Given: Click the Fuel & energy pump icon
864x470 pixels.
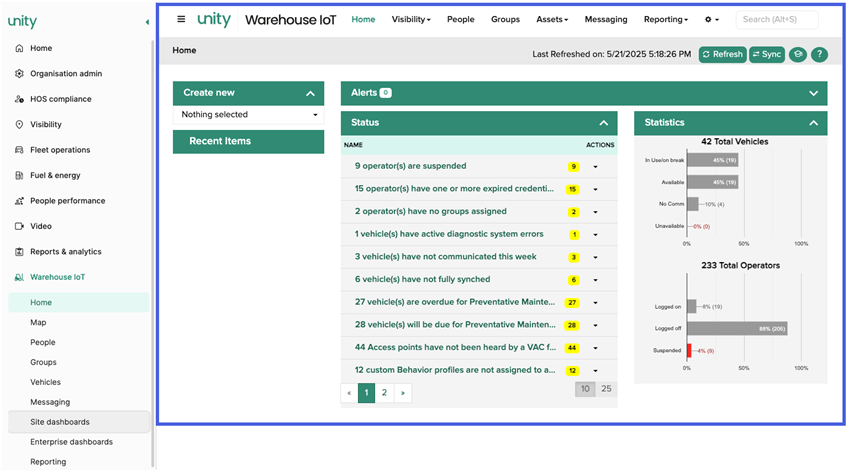Looking at the screenshot, I should [x=19, y=175].
